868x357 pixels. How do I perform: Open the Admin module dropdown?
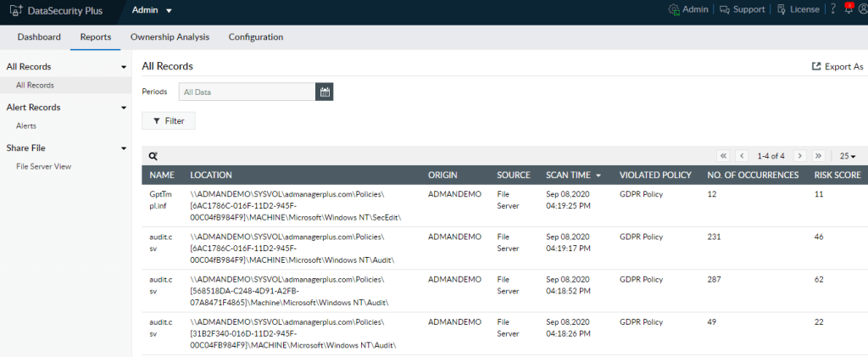[152, 10]
